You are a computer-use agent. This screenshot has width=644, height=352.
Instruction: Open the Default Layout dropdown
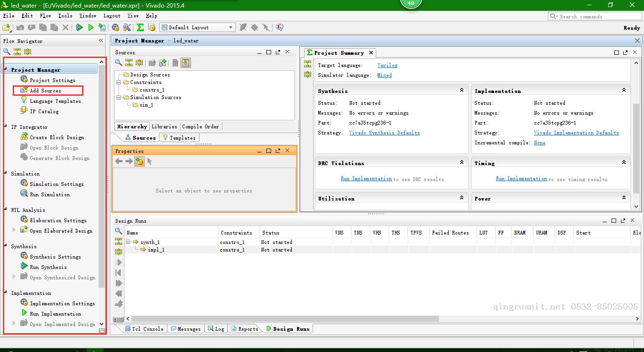pos(197,27)
